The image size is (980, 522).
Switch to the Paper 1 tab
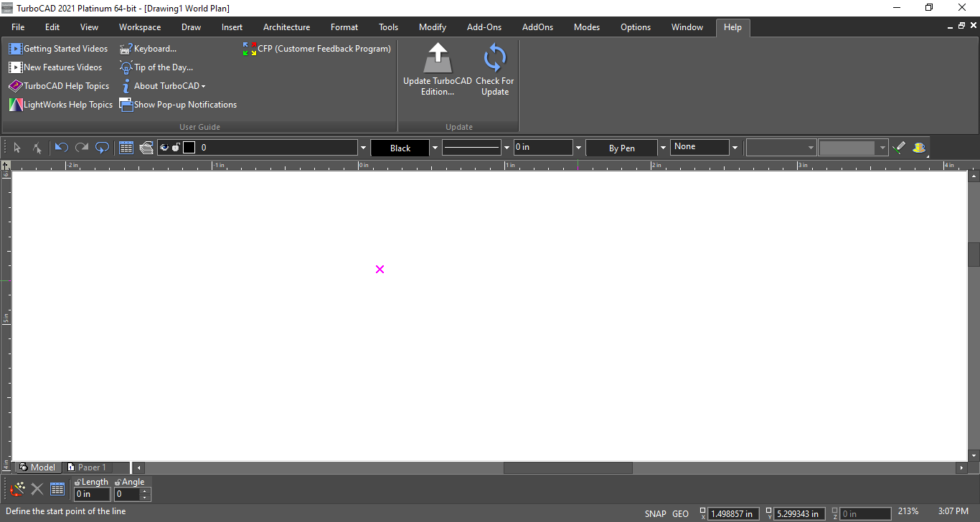pyautogui.click(x=86, y=468)
